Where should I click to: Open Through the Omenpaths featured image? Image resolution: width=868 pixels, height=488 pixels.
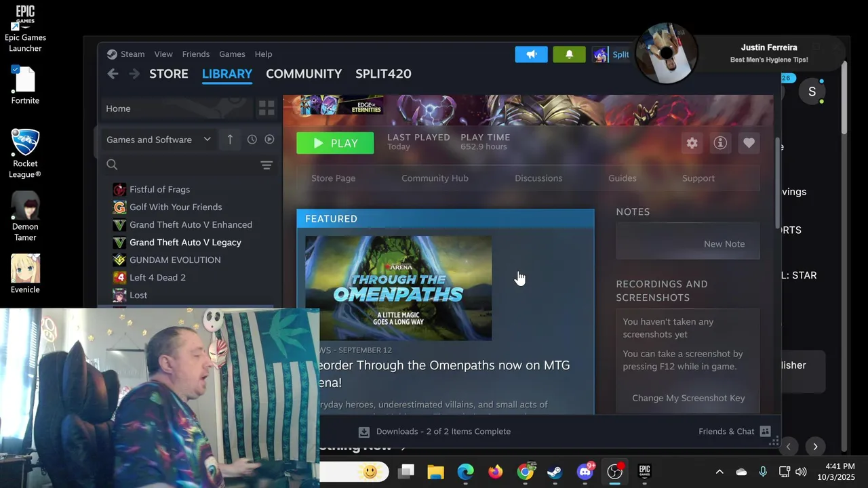(399, 288)
